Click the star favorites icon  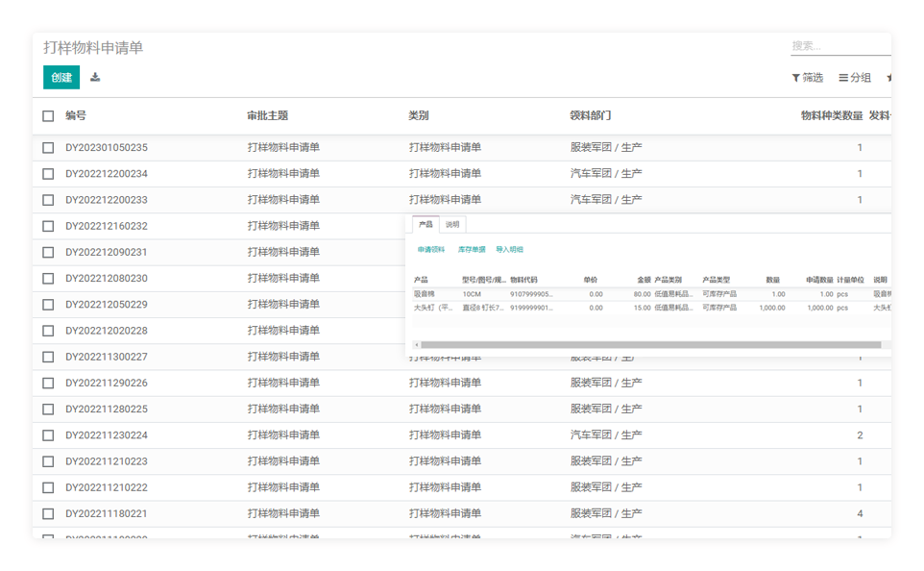[x=888, y=78]
